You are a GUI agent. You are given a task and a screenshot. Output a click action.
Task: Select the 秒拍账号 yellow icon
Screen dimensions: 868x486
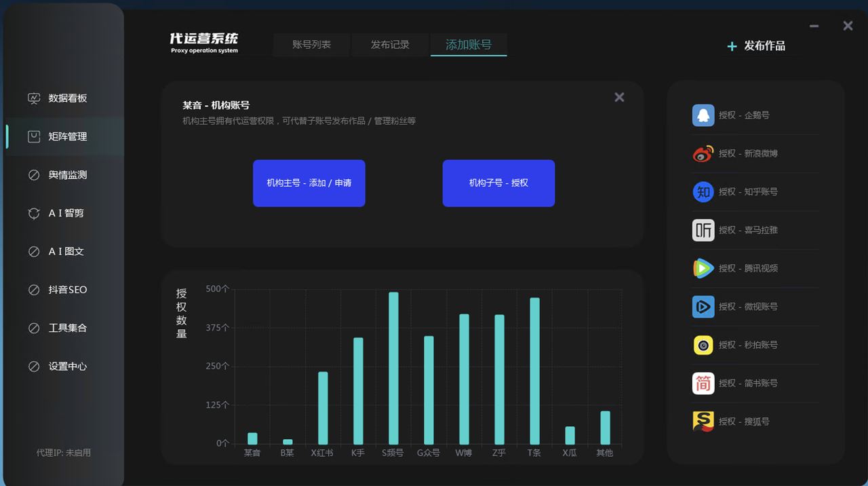tap(703, 345)
